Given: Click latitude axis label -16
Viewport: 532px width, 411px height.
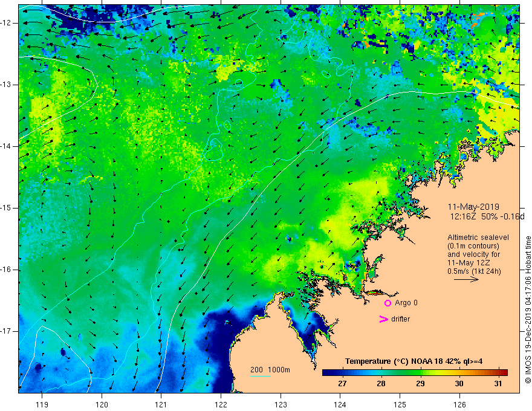Looking at the screenshot, I should [x=6, y=270].
